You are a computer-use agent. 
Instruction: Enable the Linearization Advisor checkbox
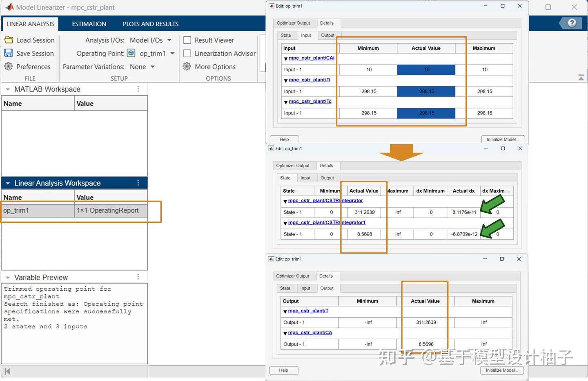pos(187,53)
